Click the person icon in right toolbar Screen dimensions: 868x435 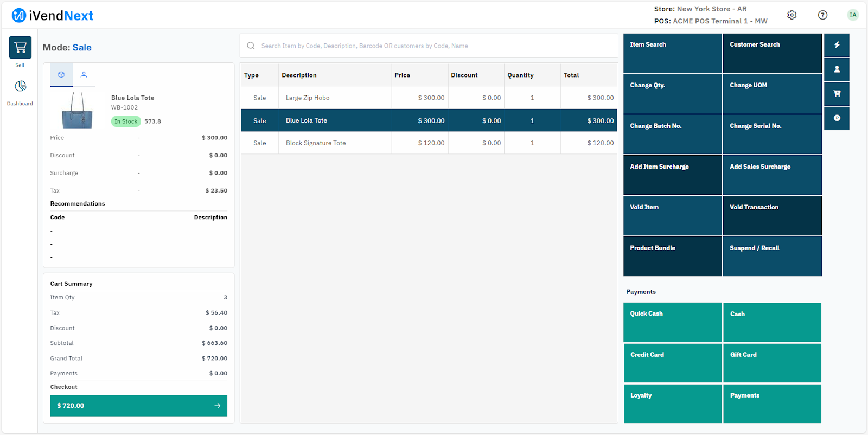(x=837, y=69)
